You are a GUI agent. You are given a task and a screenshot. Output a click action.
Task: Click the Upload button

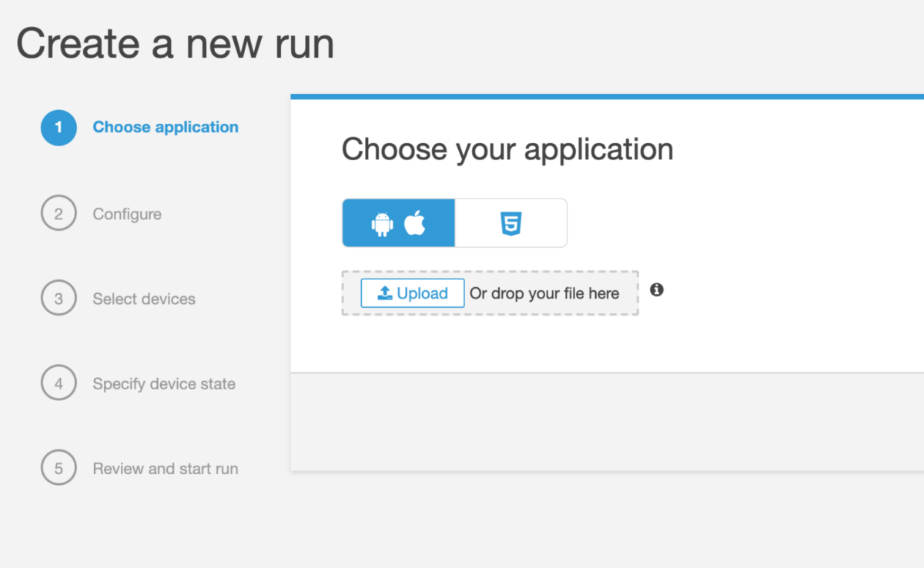413,293
